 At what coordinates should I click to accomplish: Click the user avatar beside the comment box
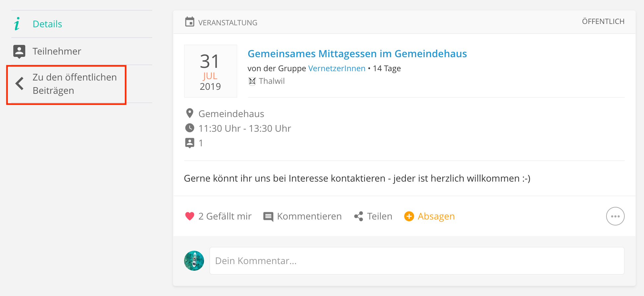[194, 261]
